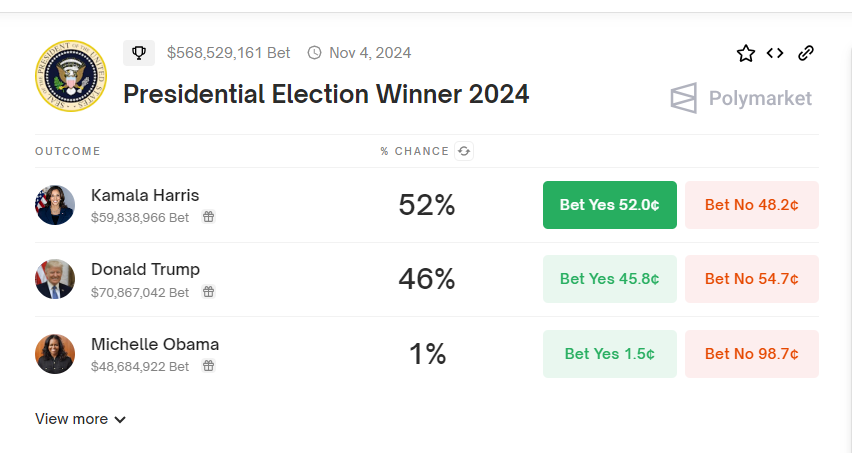The height and width of the screenshot is (453, 852).
Task: Click gift icon next to Kamala Harris bet
Action: [208, 216]
